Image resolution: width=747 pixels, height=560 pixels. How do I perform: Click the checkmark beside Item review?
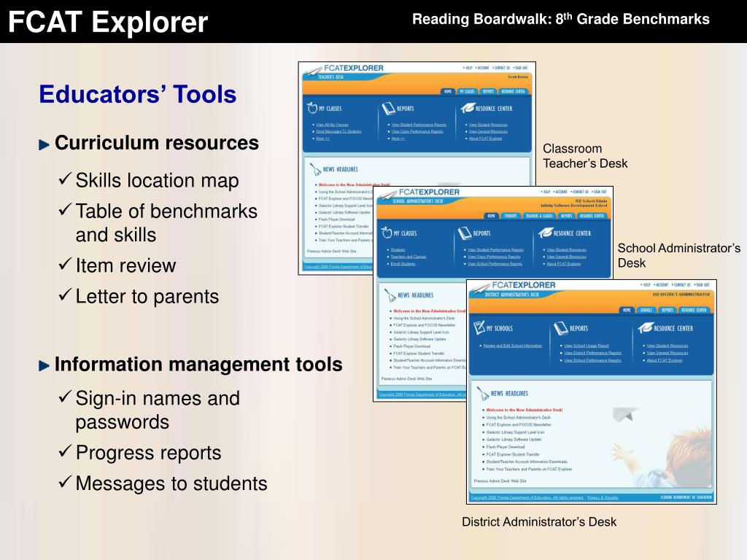[65, 263]
